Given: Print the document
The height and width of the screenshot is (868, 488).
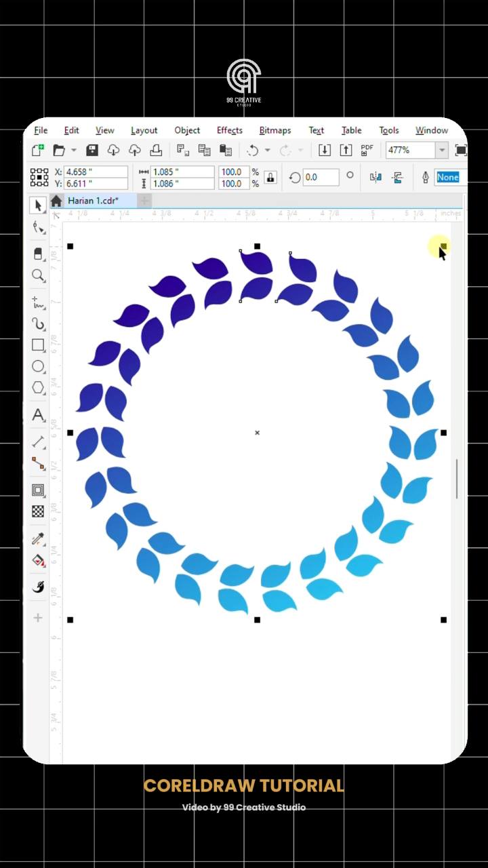Looking at the screenshot, I should (156, 150).
